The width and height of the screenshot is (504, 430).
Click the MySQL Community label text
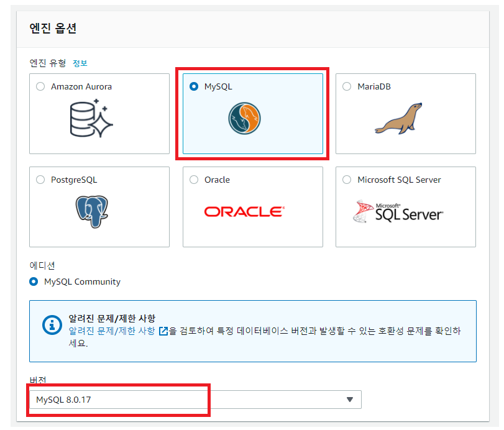click(x=82, y=281)
